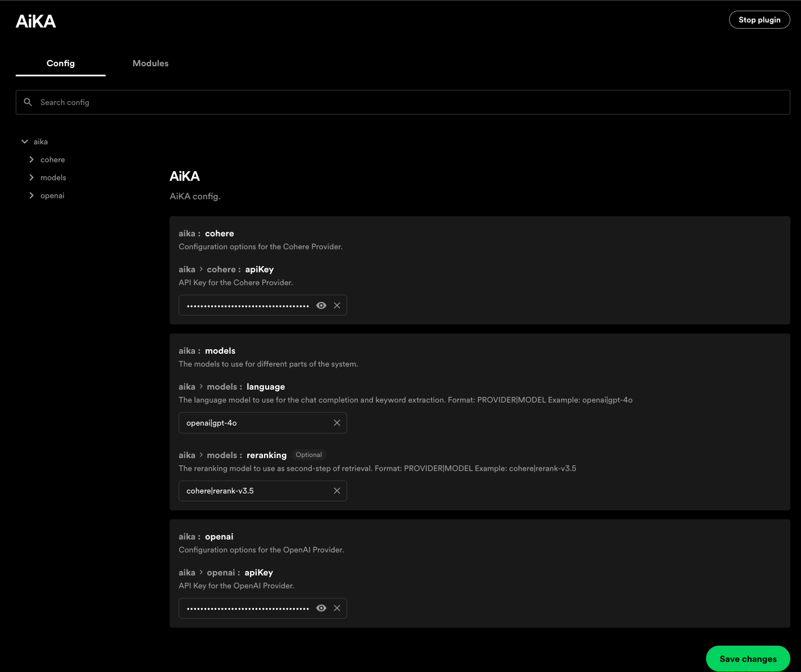
Task: Clear the reranking model field
Action: (x=337, y=491)
